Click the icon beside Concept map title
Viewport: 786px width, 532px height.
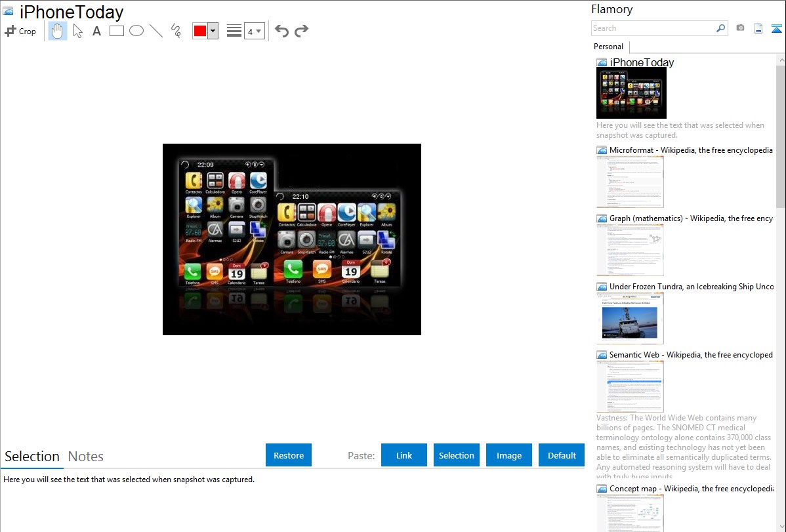click(602, 488)
